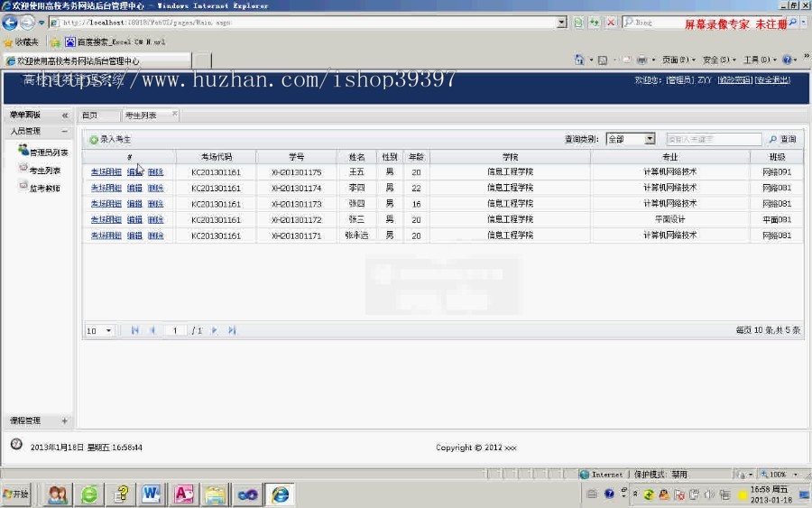Expand the course management section
812x508 pixels.
[64, 421]
